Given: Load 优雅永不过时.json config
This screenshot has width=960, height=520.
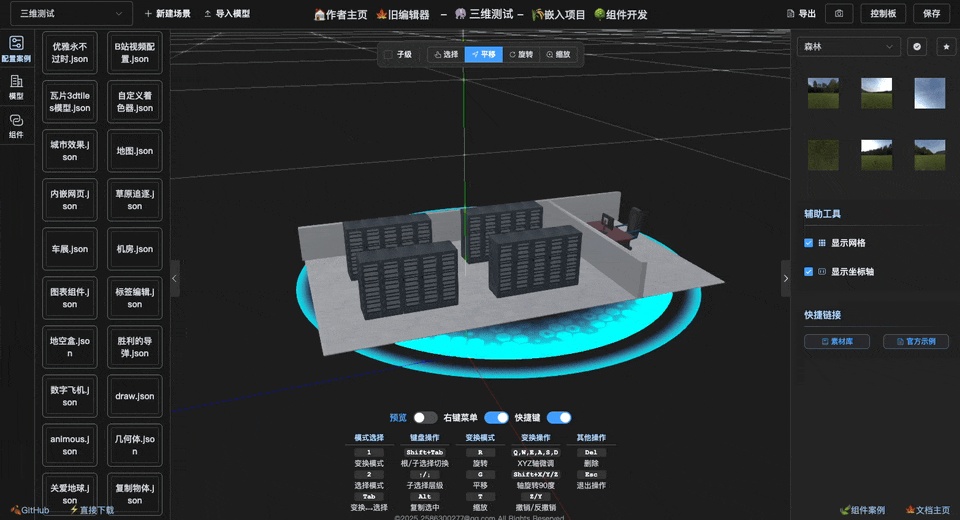Looking at the screenshot, I should coord(70,53).
